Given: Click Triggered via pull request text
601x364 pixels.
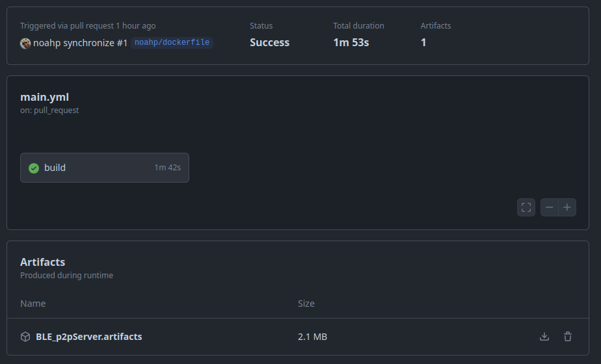Looking at the screenshot, I should pyautogui.click(x=88, y=25).
